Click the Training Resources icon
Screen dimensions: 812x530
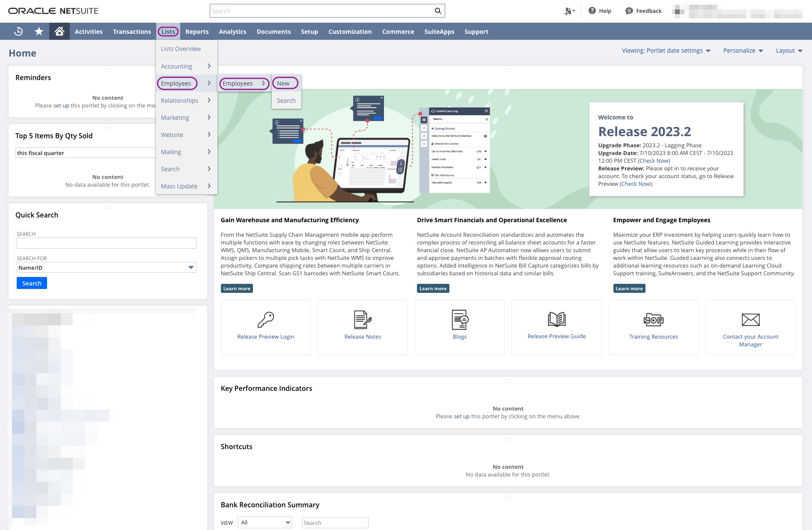(x=654, y=319)
